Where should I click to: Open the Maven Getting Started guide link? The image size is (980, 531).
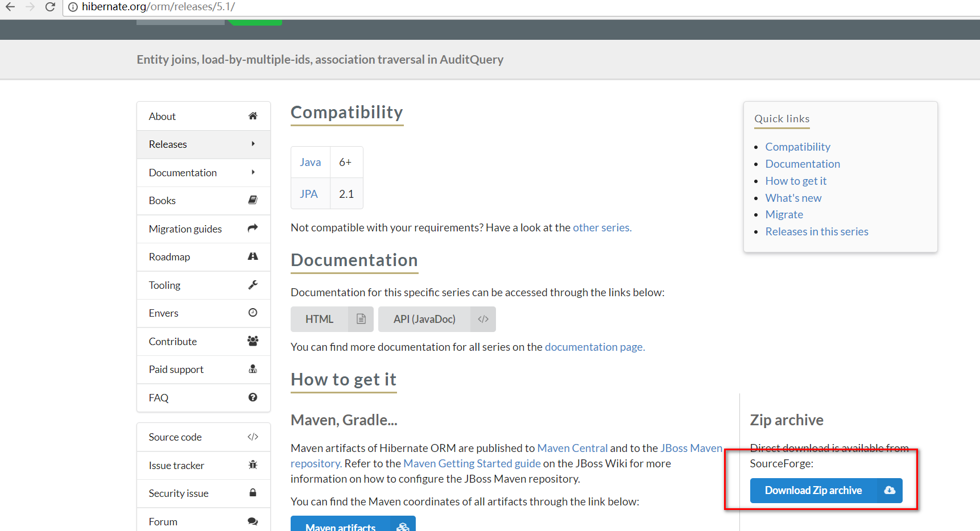(472, 463)
